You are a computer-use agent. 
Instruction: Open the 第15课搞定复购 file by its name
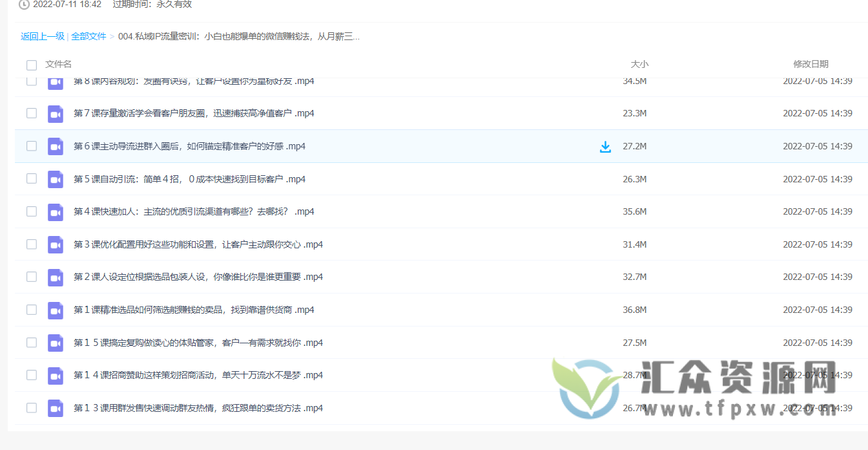(x=197, y=343)
